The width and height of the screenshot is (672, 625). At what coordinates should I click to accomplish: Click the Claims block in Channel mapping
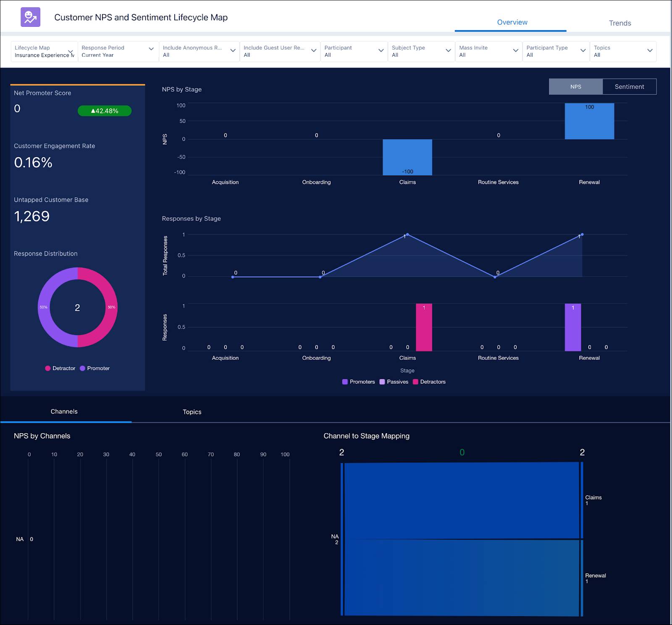point(462,500)
